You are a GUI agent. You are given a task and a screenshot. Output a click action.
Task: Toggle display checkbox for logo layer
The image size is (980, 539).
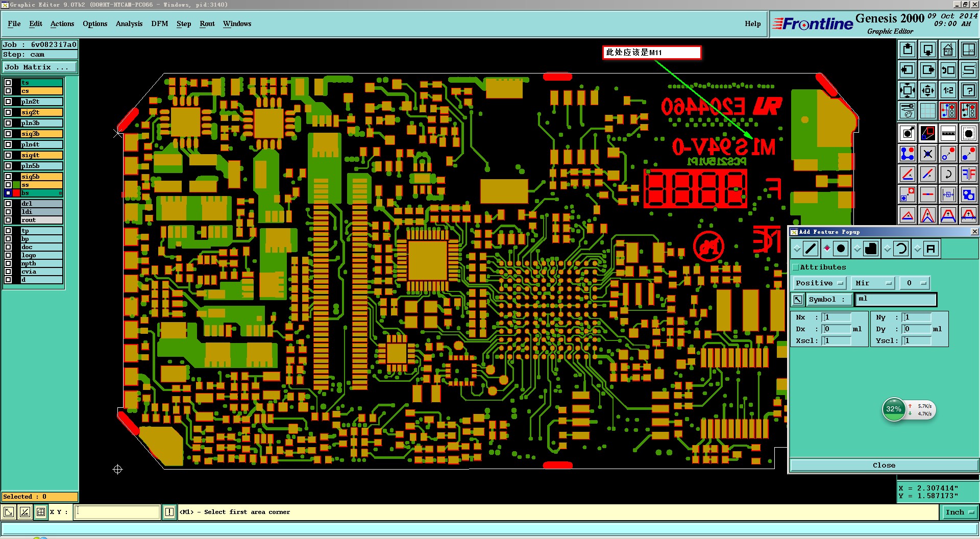click(8, 255)
